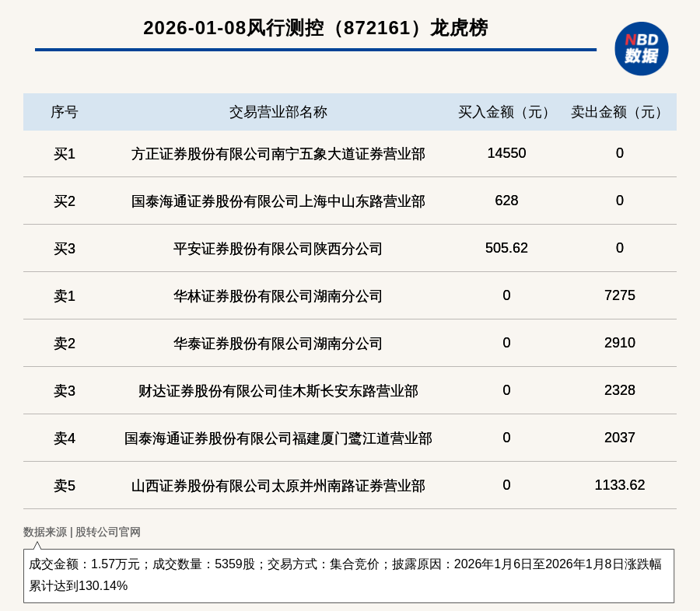Click the 数据来源 股转公司官网 source text
The height and width of the screenshot is (611, 700).
pos(82,532)
